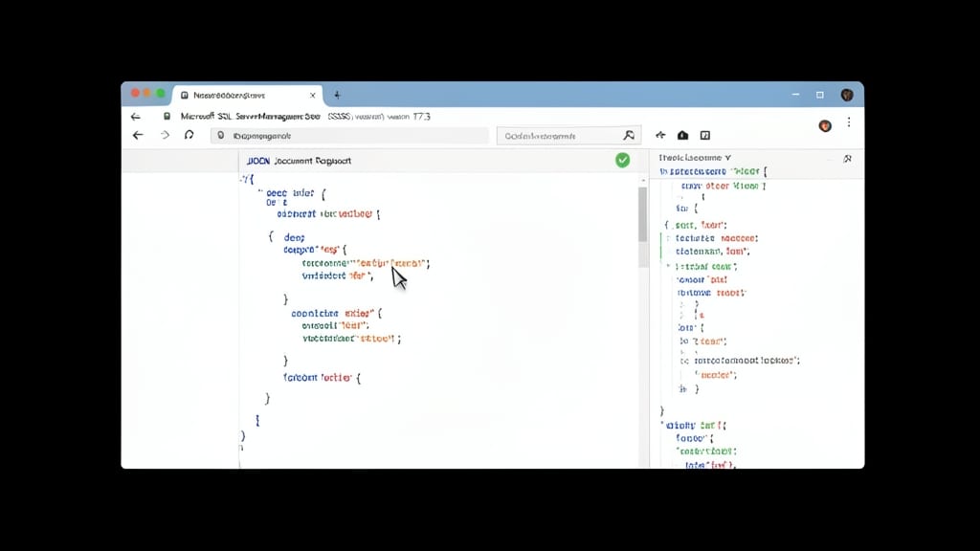Open a new tab with plus button
The height and width of the screenshot is (551, 980).
[x=337, y=95]
